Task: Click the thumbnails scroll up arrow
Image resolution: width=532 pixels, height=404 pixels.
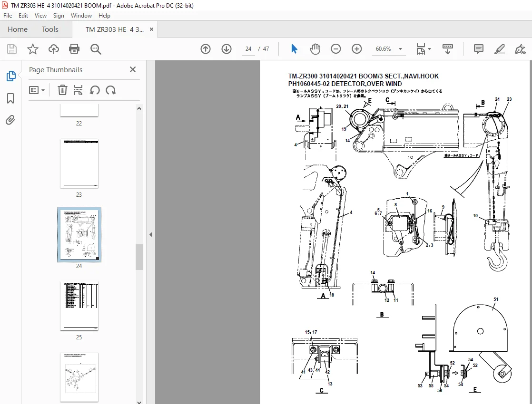Action: pyautogui.click(x=139, y=108)
